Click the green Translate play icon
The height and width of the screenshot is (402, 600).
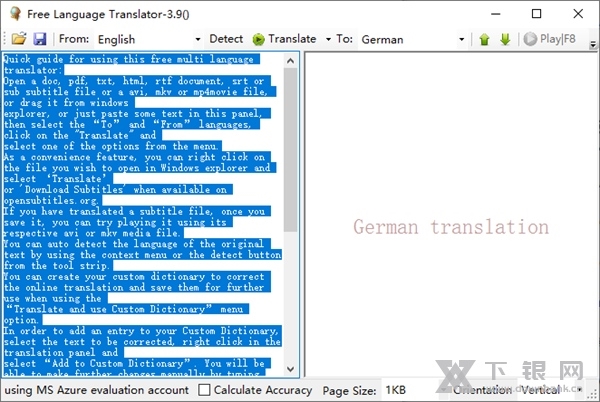[259, 39]
